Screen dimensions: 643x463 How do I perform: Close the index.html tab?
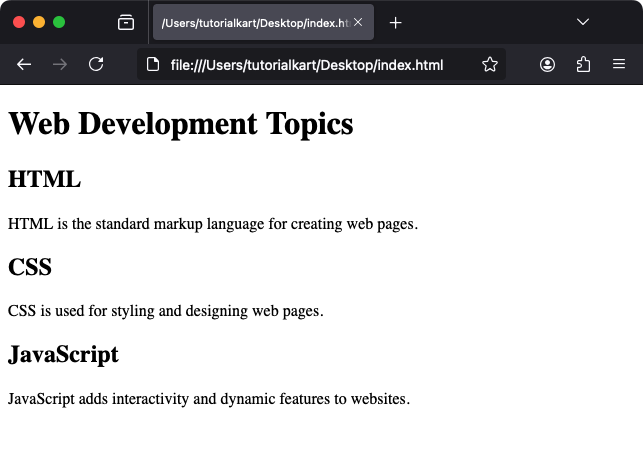358,22
